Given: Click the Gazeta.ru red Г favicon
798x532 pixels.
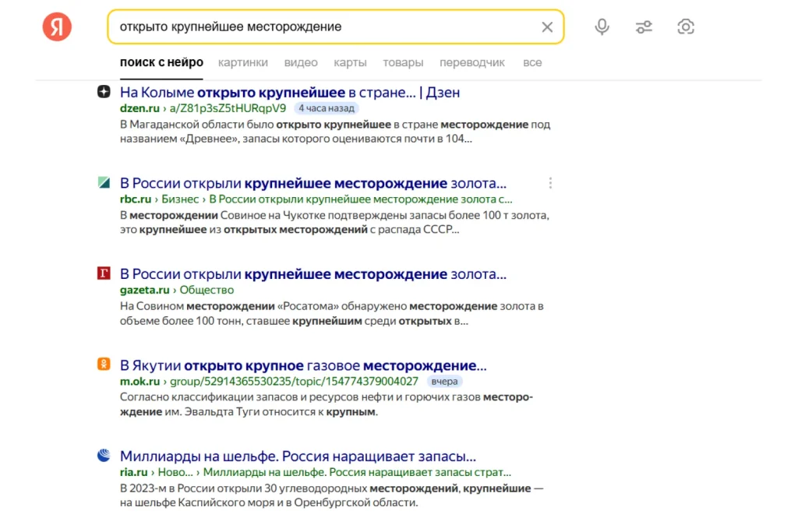Looking at the screenshot, I should point(102,274).
